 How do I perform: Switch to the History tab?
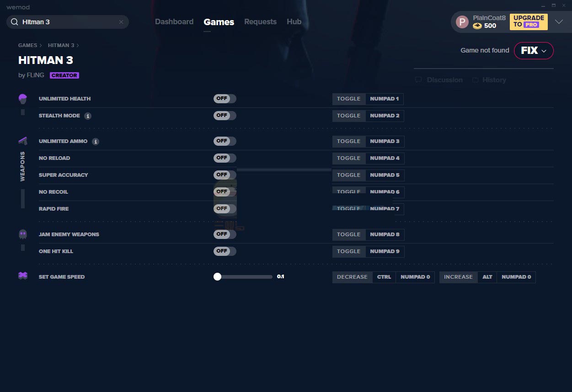coord(494,80)
